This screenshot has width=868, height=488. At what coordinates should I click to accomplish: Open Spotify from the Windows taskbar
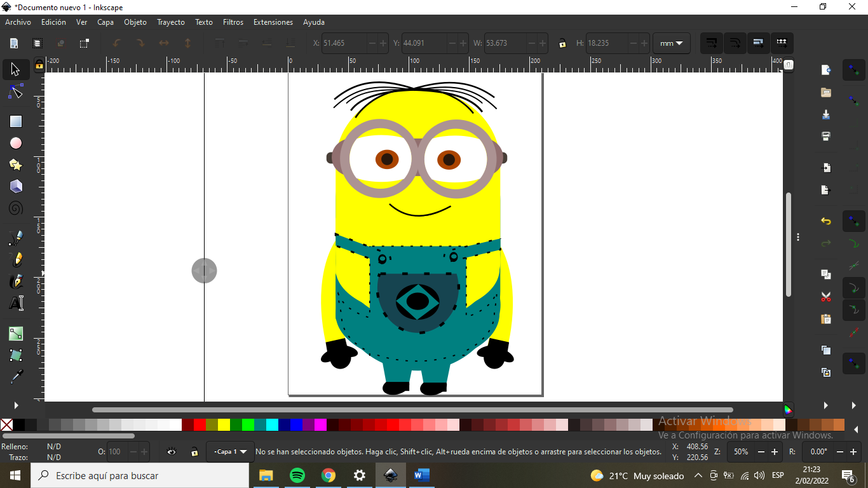[x=297, y=475]
